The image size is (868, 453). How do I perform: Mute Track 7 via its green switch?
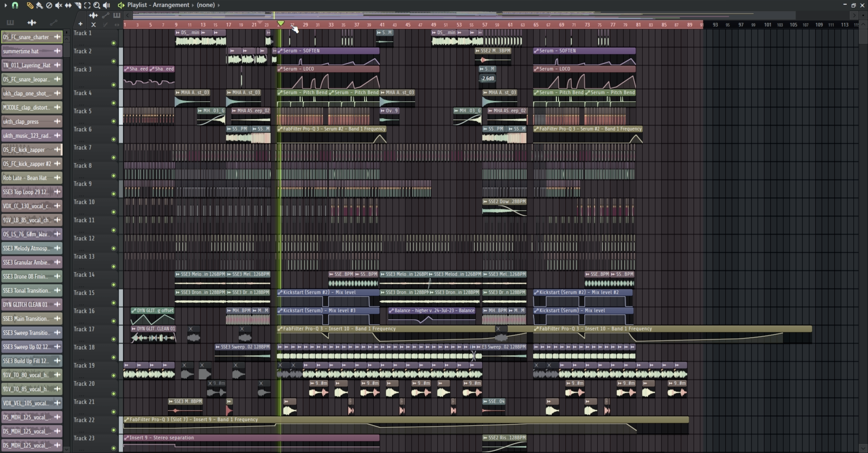[x=114, y=158]
